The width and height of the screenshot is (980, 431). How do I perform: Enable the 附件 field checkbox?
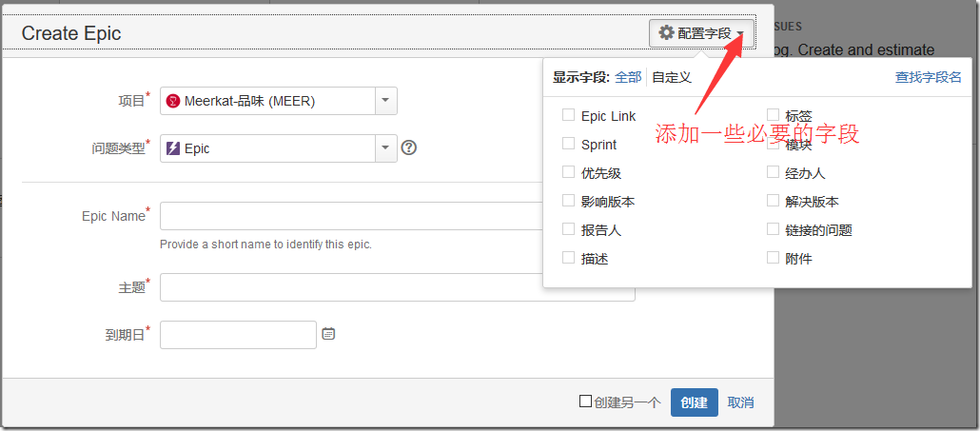click(773, 258)
